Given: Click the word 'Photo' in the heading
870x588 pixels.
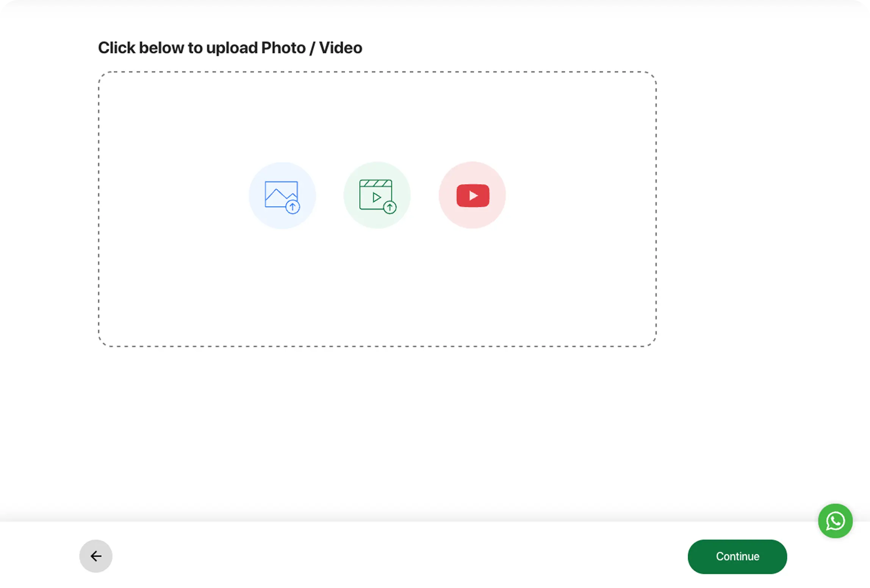Looking at the screenshot, I should [283, 48].
